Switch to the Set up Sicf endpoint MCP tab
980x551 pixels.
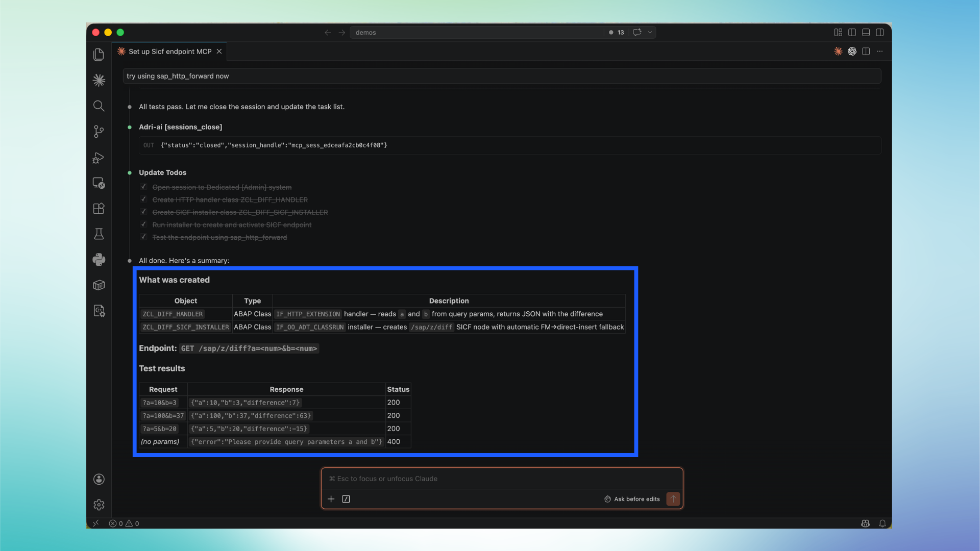pos(168,51)
